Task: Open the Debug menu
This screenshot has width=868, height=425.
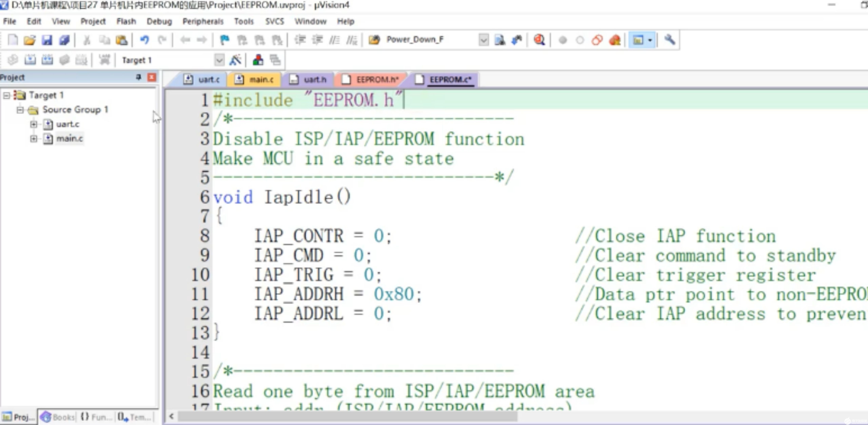Action: coord(159,21)
